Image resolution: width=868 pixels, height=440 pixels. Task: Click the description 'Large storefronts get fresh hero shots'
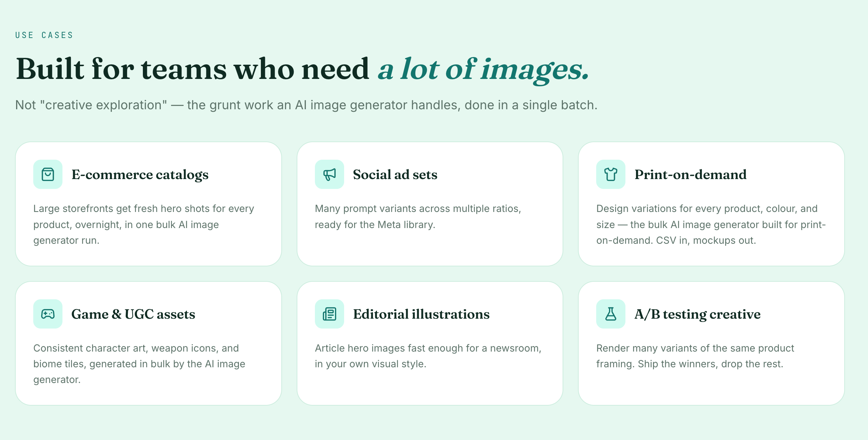click(x=144, y=224)
